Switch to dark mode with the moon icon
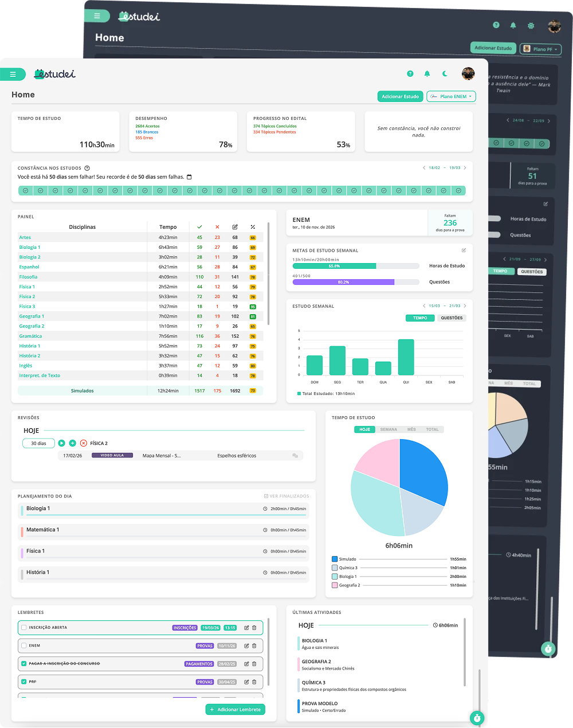This screenshot has height=728, width=573. 445,74
